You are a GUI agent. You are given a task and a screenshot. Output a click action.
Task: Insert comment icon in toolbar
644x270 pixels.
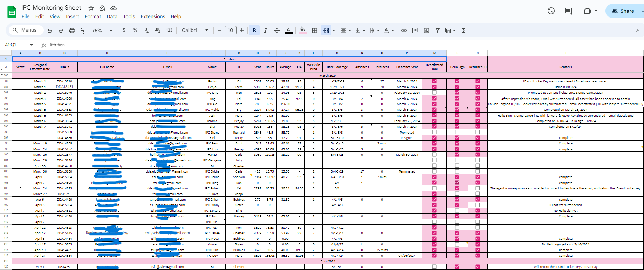[x=415, y=31]
